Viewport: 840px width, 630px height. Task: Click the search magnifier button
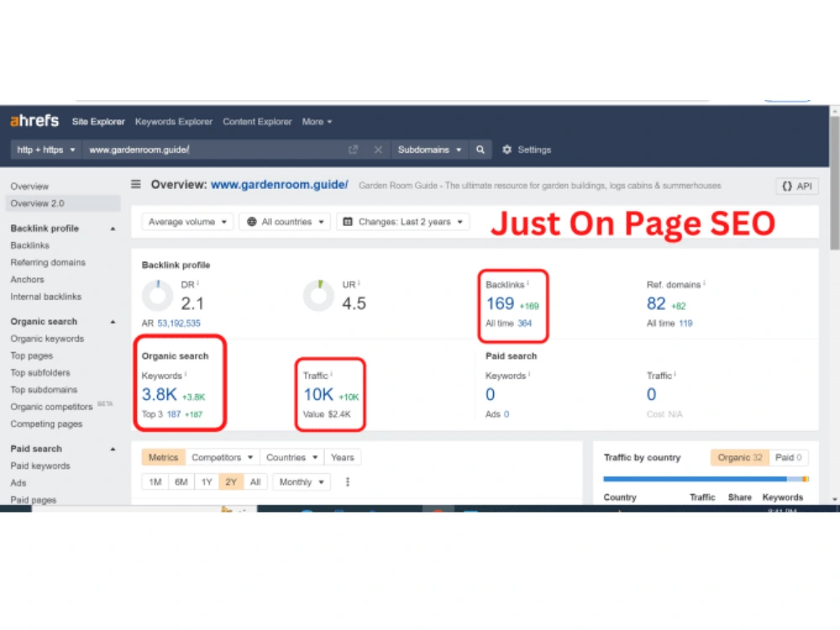click(x=480, y=150)
